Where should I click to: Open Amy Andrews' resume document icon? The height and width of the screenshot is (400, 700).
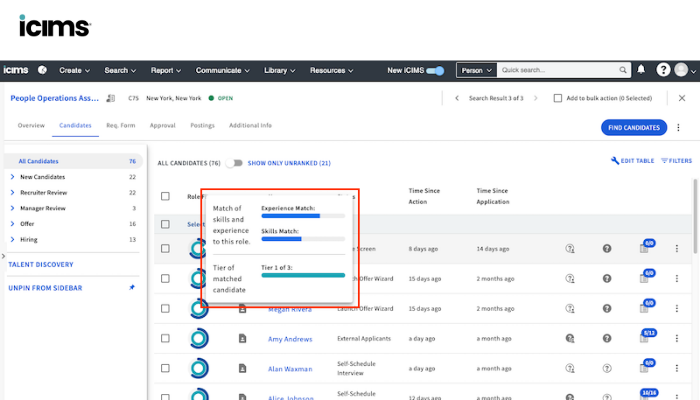coord(242,339)
